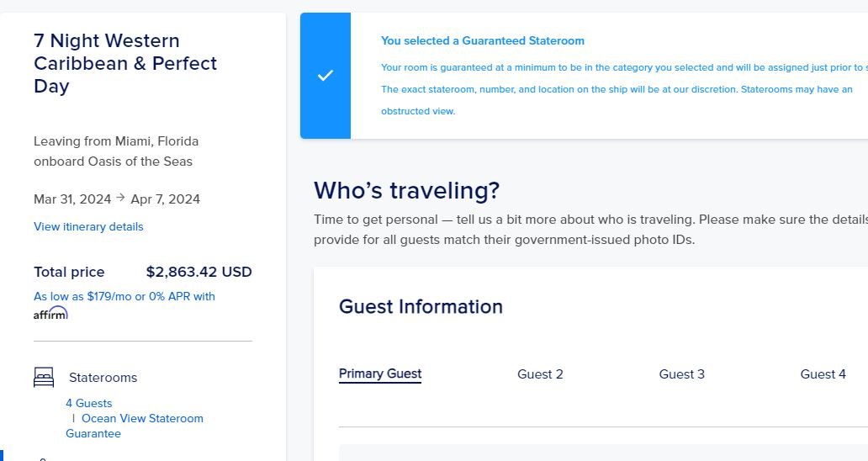Image resolution: width=868 pixels, height=461 pixels.
Task: Switch to the Guest 3 tab
Action: 682,374
